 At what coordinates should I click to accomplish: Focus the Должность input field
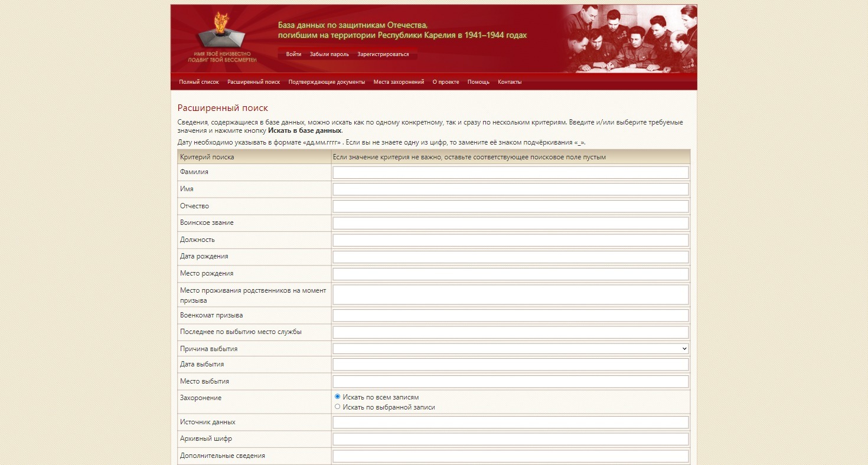click(511, 240)
